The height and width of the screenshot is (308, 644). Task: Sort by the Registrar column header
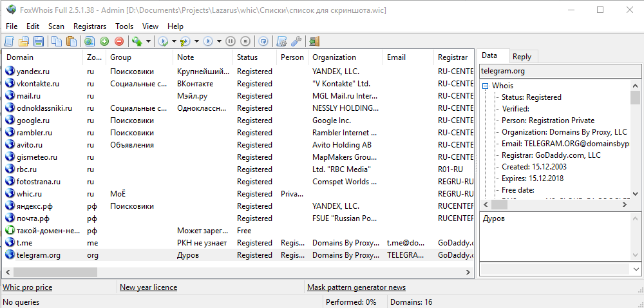click(454, 57)
